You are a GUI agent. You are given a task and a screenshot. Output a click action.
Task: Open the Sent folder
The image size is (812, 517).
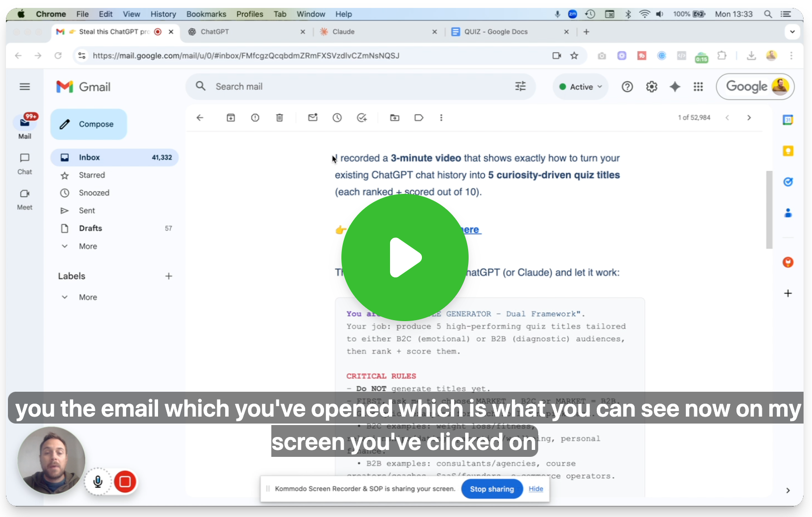pyautogui.click(x=114, y=211)
